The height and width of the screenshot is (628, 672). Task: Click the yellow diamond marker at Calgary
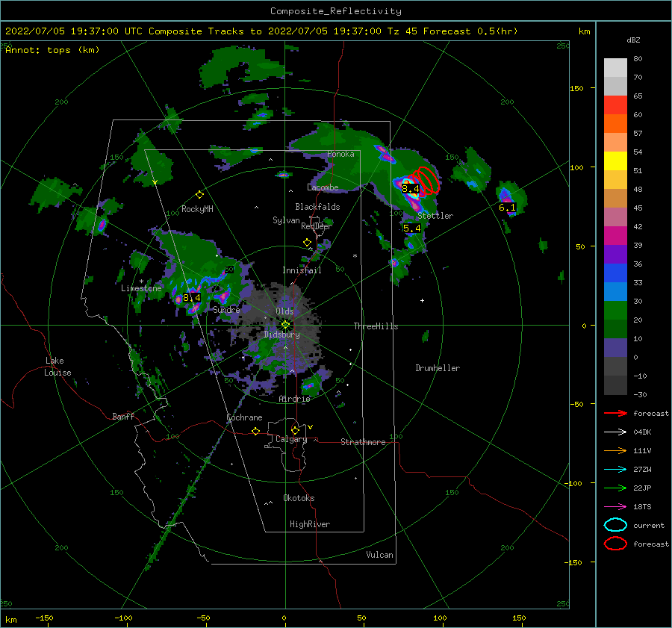pos(295,430)
